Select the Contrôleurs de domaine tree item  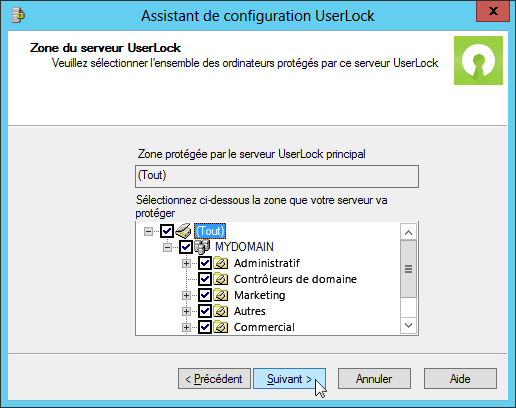pyautogui.click(x=295, y=279)
